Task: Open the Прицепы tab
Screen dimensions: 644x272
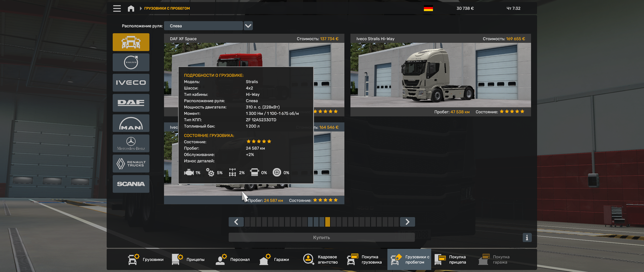Action: click(188, 259)
